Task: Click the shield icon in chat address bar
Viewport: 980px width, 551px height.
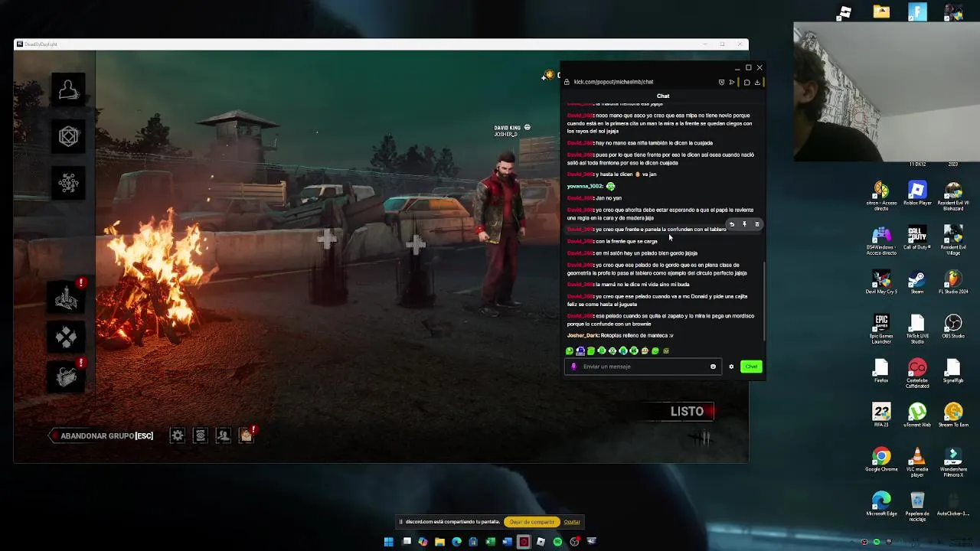Action: pyautogui.click(x=721, y=82)
